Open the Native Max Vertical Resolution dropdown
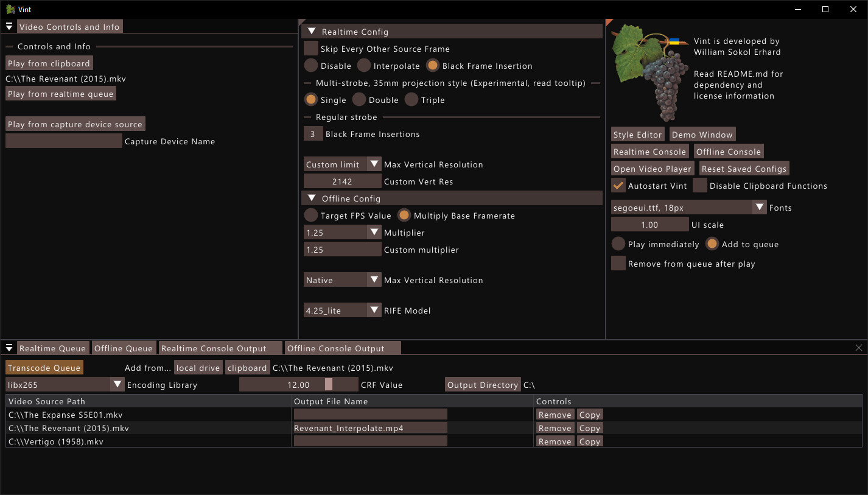Image resolution: width=868 pixels, height=495 pixels. (342, 279)
